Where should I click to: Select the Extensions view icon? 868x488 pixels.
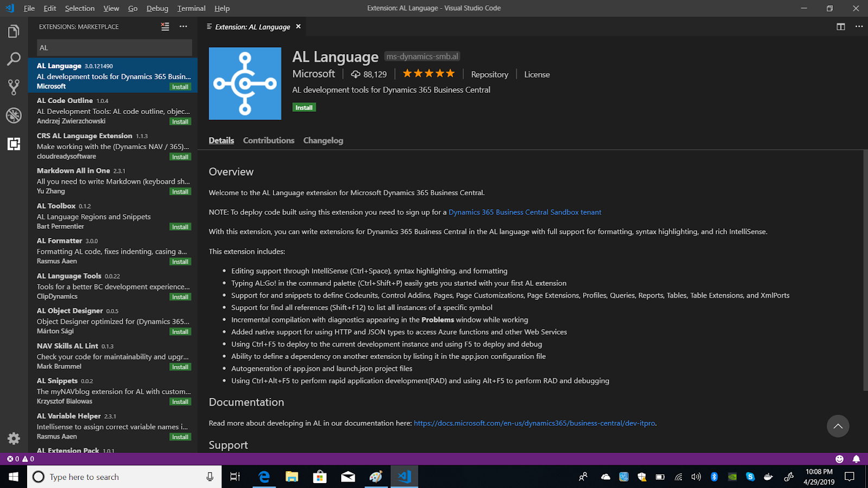click(x=14, y=144)
